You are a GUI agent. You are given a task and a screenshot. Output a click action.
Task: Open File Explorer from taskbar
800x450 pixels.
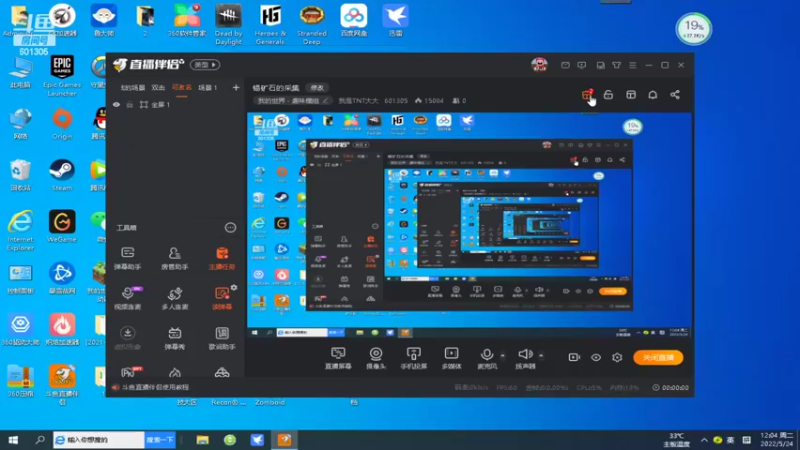[203, 440]
